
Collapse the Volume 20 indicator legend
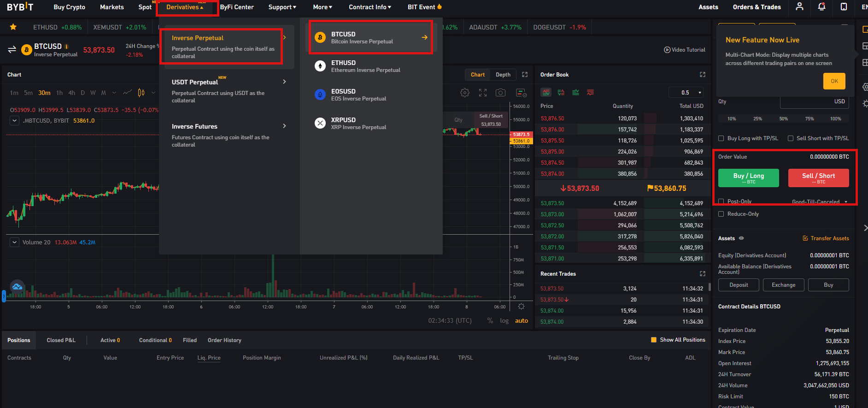15,242
